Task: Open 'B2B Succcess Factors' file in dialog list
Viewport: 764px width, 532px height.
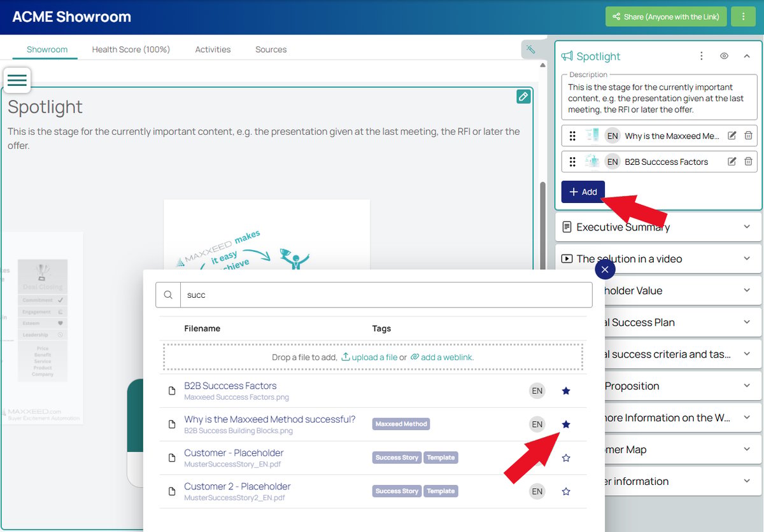Action: [230, 386]
